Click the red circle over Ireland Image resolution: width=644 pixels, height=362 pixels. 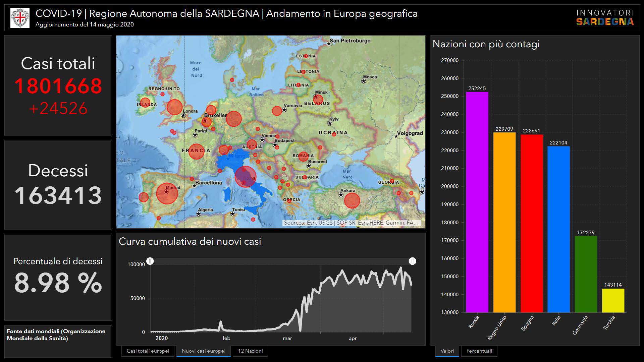pos(145,103)
